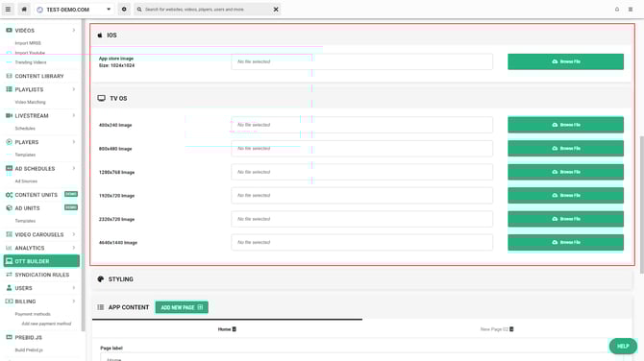Open Add new payment method link
This screenshot has height=361, width=644.
[x=46, y=324]
